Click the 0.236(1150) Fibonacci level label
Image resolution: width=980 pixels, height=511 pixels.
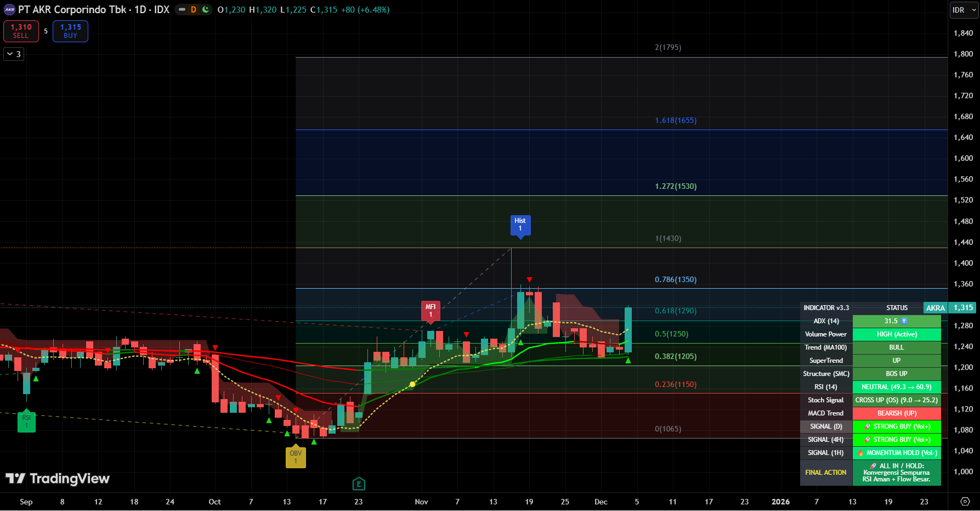[x=676, y=384]
